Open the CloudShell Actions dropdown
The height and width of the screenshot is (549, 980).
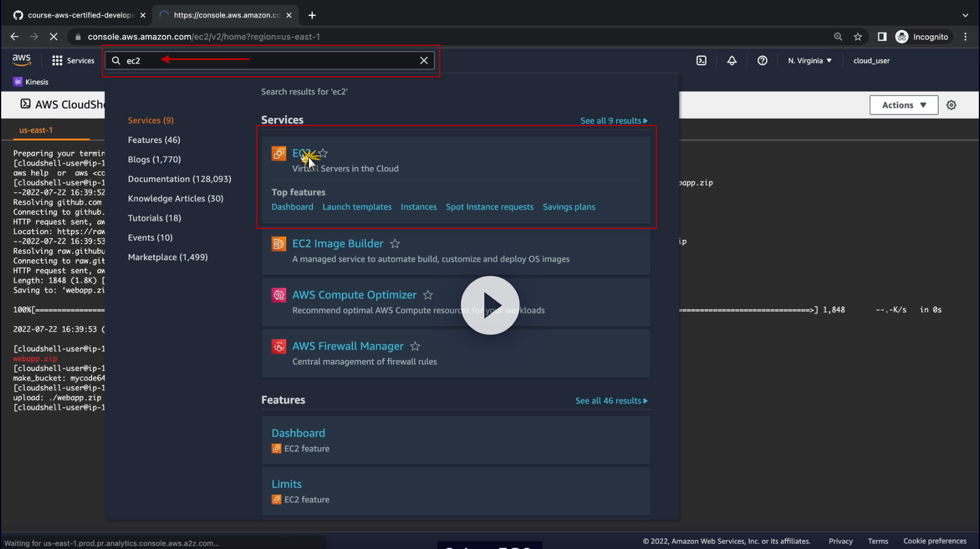point(904,105)
